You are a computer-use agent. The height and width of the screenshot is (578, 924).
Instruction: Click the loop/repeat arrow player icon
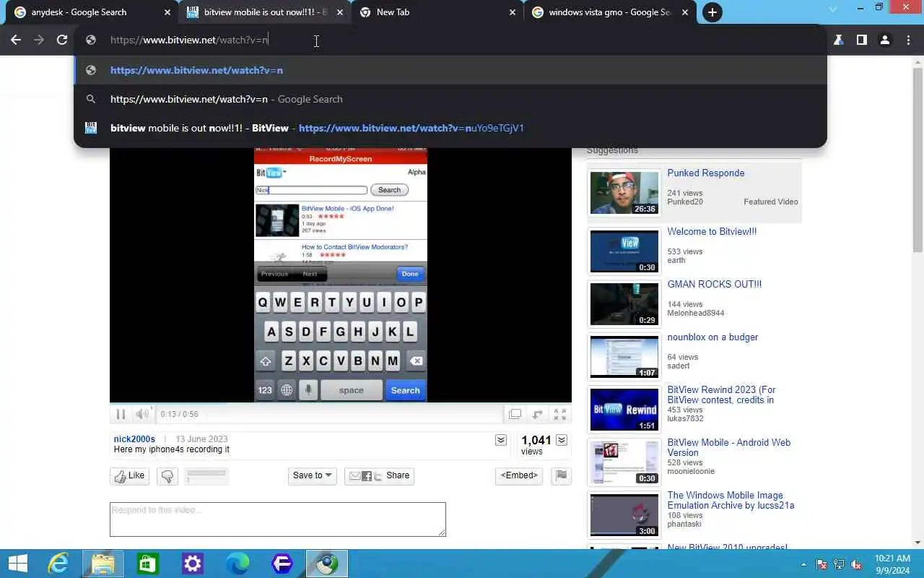pos(537,414)
